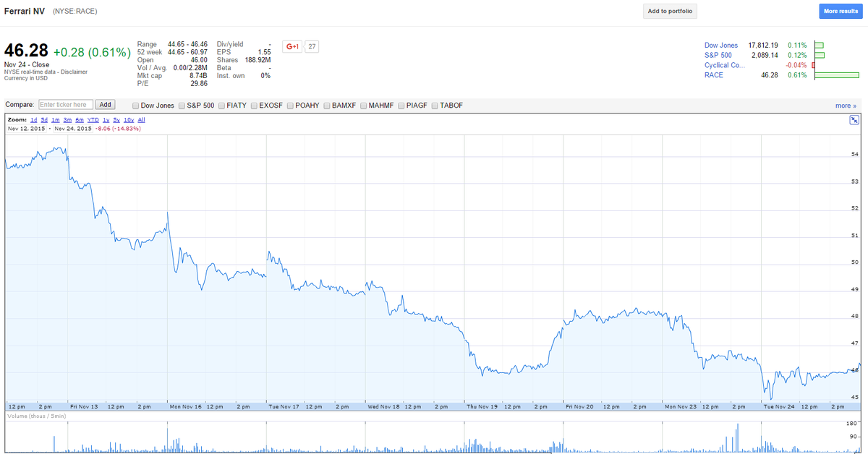The image size is (868, 454).
Task: Set chart zoom to 1d
Action: pos(33,119)
